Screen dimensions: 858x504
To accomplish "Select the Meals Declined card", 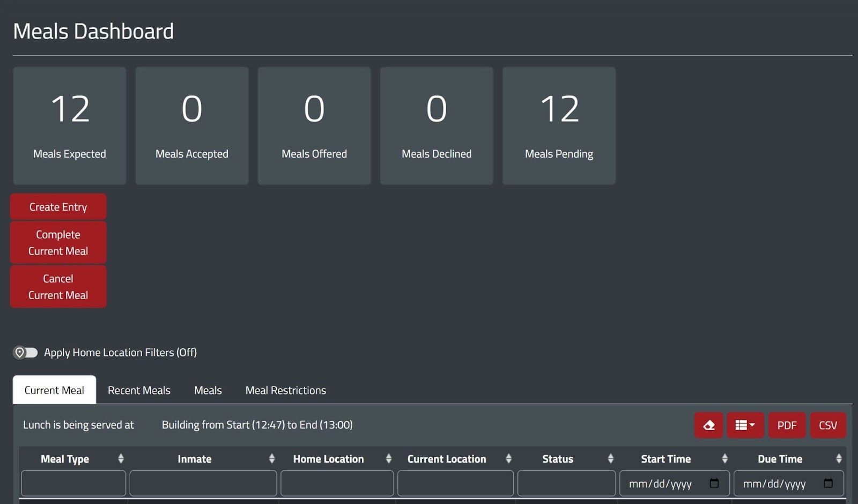I will pyautogui.click(x=437, y=126).
